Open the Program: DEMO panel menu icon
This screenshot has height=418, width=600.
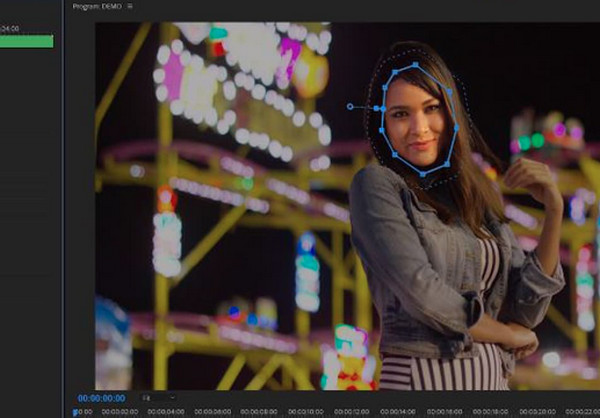coord(130,6)
